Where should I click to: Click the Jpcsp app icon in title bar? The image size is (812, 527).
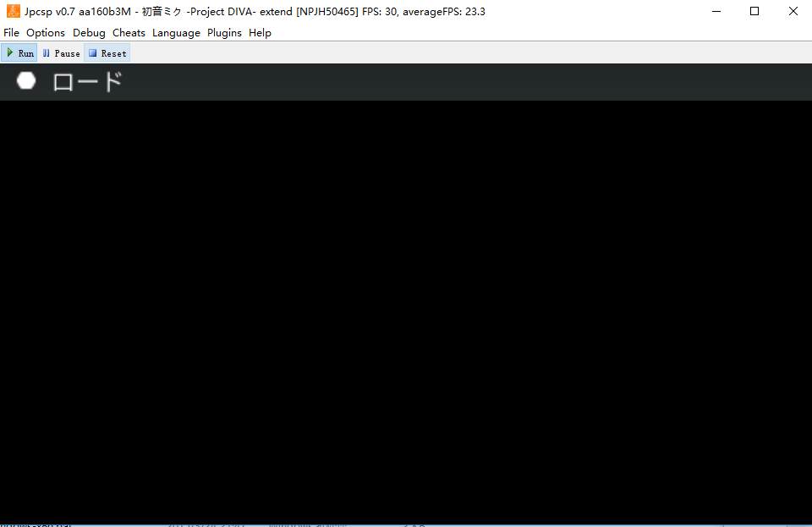[14, 11]
